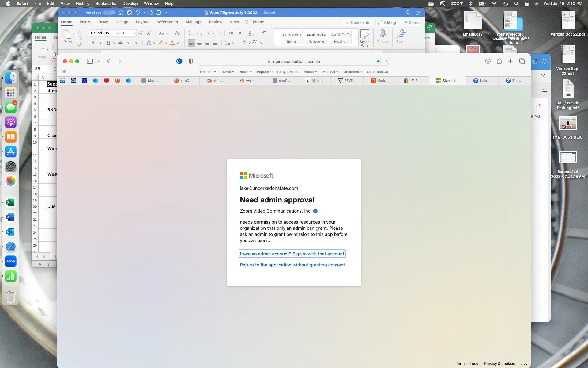The image size is (588, 368).
Task: Show or hide paragraph marks in Word
Action: coord(264,33)
